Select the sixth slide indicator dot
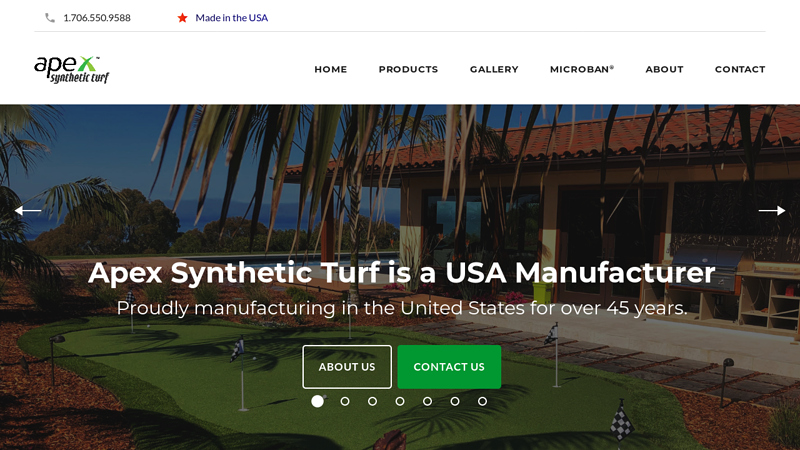This screenshot has width=800, height=450. (455, 402)
